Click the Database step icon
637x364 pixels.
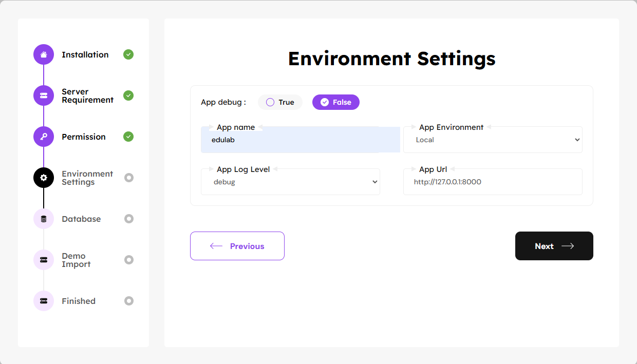click(x=44, y=219)
